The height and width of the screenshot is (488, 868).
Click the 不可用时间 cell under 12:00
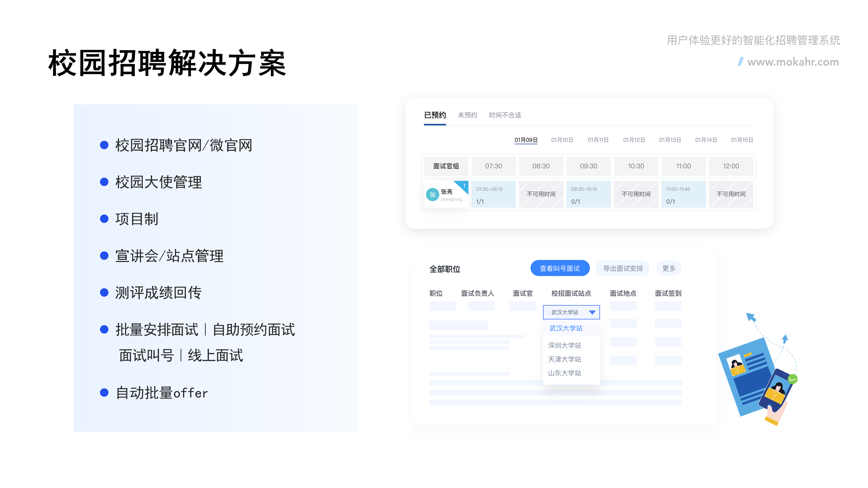pos(731,194)
